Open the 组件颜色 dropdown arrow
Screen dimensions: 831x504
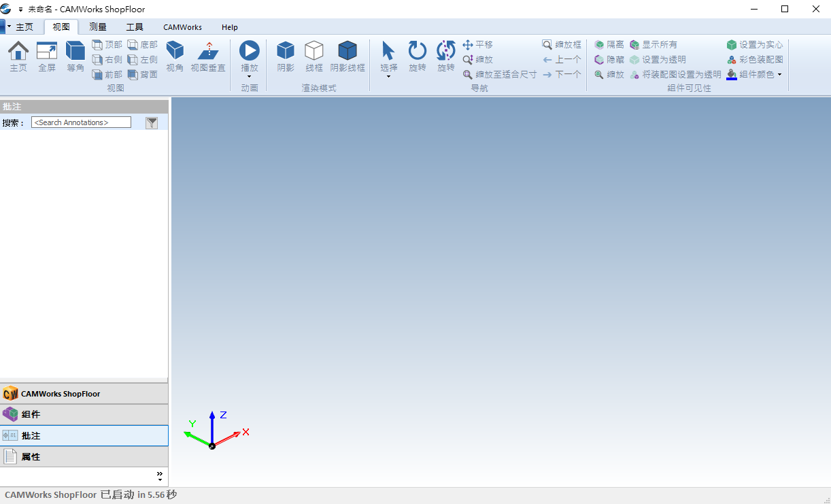780,75
